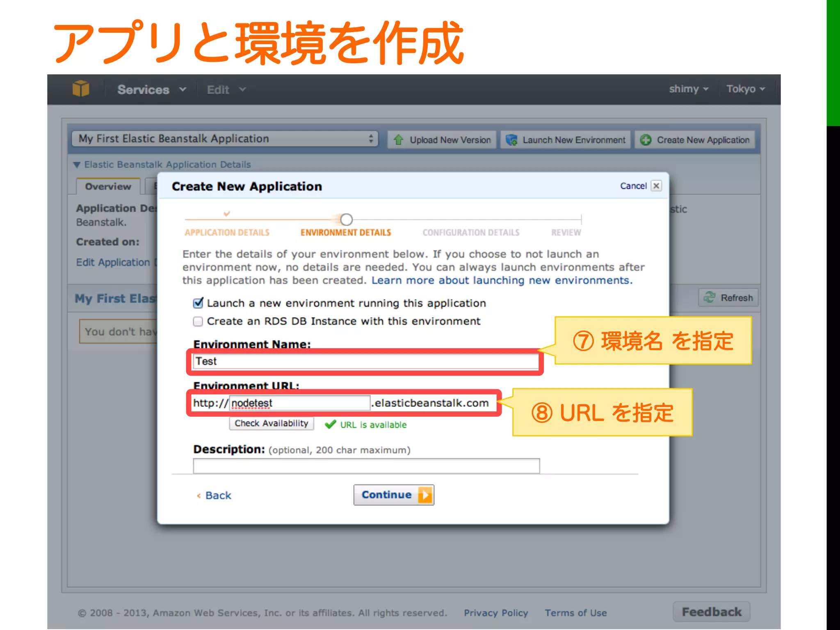Click the orange arrow icon on Continue
840x630 pixels.
pos(425,495)
